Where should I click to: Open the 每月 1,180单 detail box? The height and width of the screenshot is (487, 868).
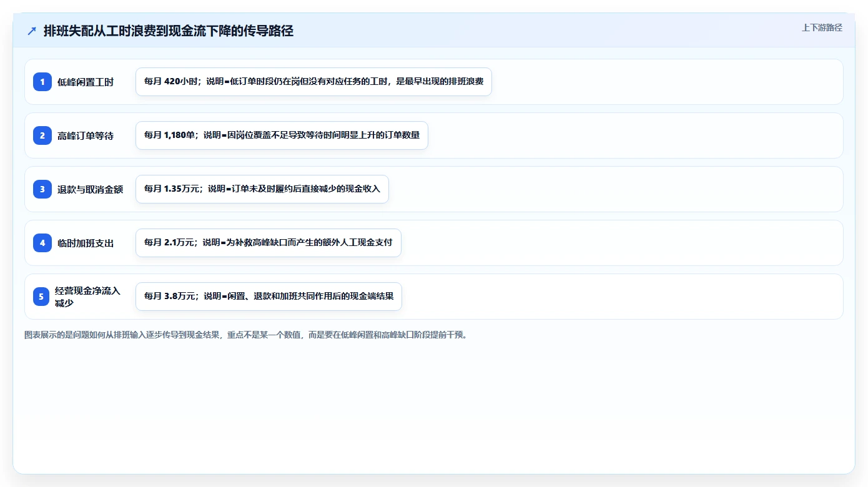pyautogui.click(x=282, y=135)
